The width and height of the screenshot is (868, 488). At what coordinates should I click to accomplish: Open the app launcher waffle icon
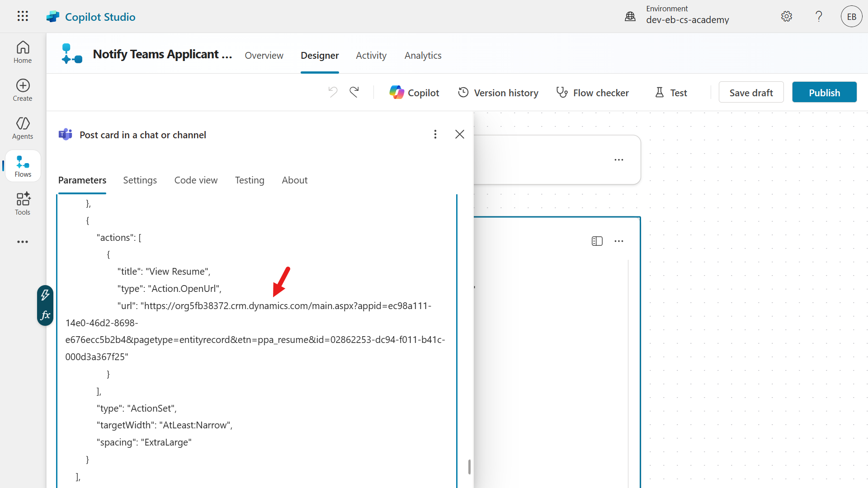click(23, 16)
